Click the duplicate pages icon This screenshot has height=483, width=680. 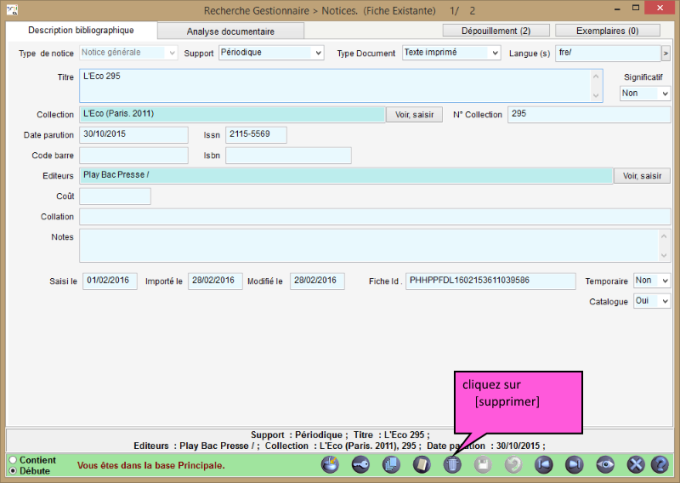tap(392, 465)
